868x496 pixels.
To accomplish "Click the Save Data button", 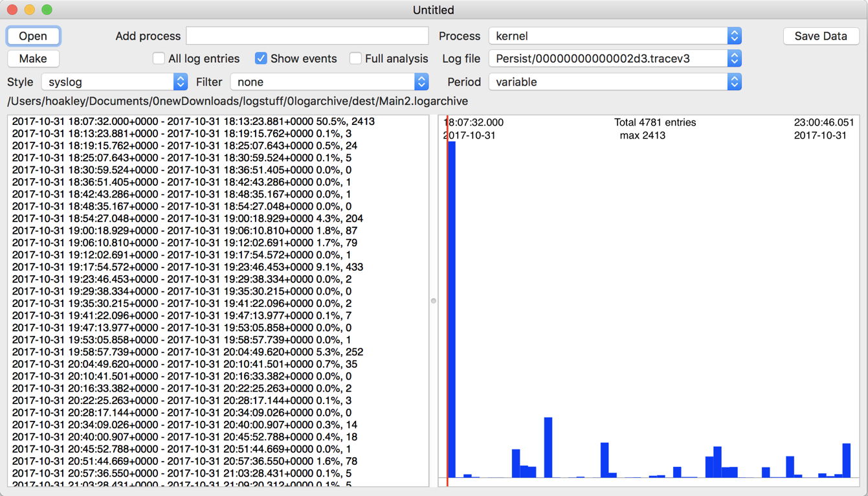I will point(821,36).
